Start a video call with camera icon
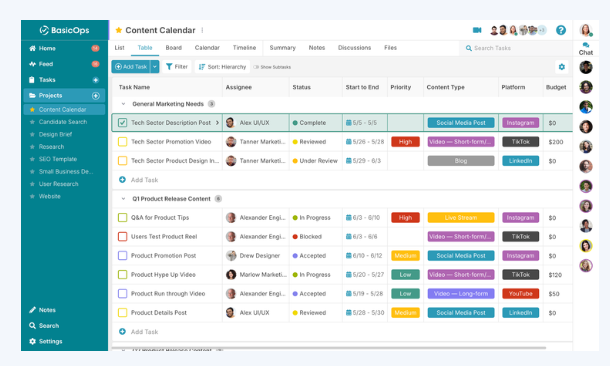This screenshot has height=366, width=610. pyautogui.click(x=477, y=30)
